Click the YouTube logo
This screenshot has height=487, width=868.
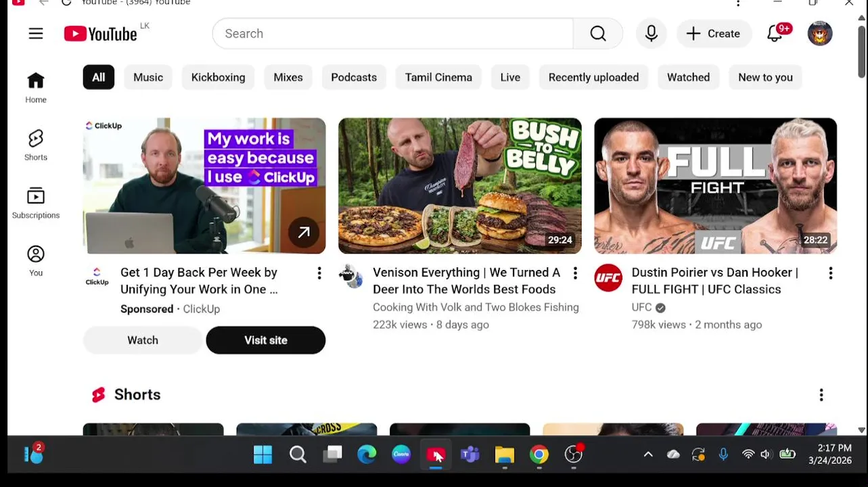[101, 34]
